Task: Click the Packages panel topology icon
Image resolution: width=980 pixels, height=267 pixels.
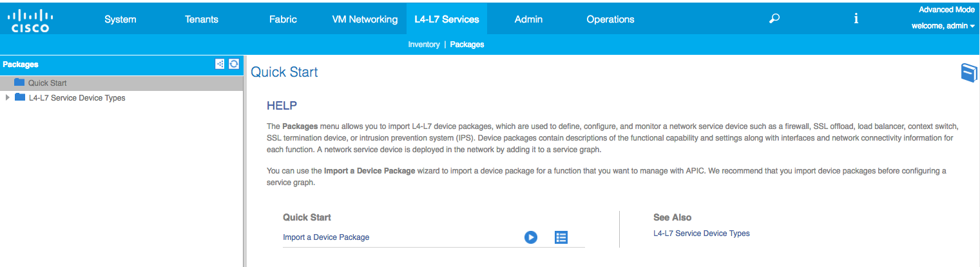Action: 220,64
